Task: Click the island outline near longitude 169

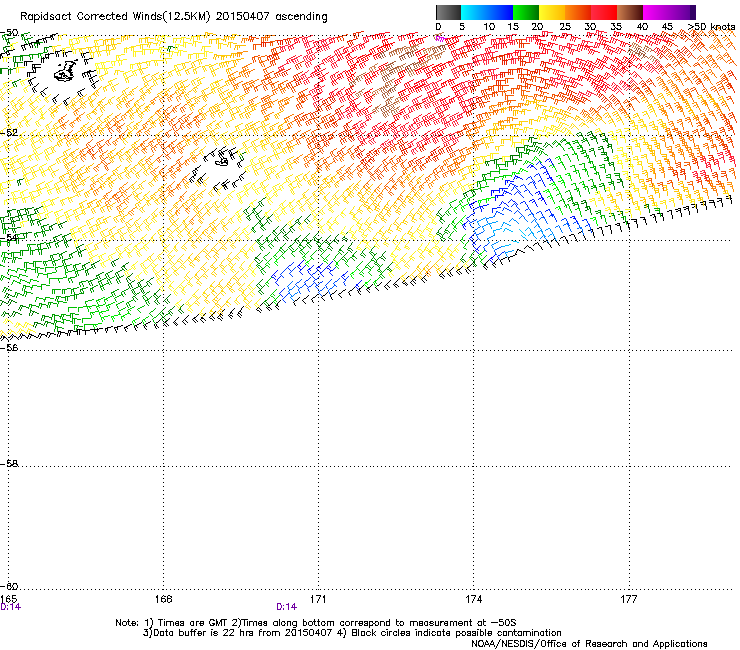Action: coord(221,160)
